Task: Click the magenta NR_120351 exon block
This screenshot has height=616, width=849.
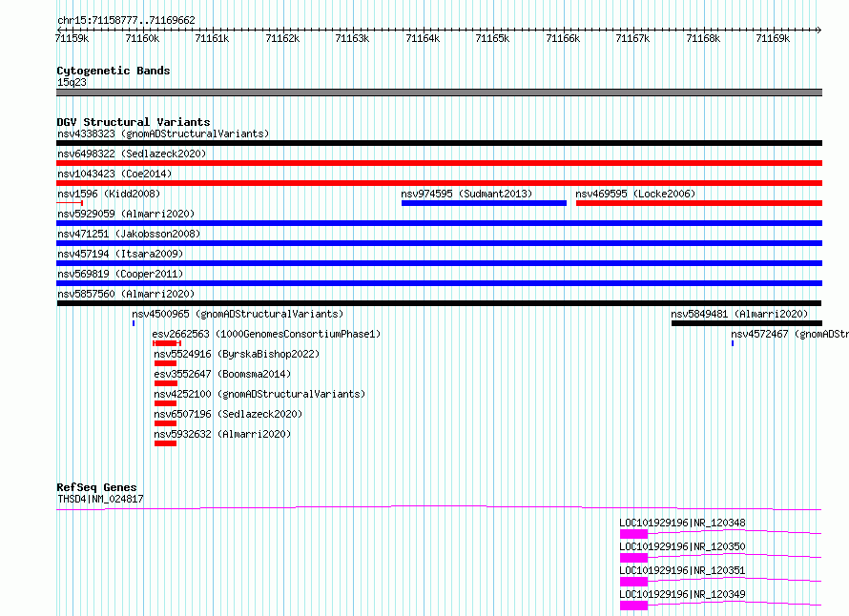Action: (634, 582)
